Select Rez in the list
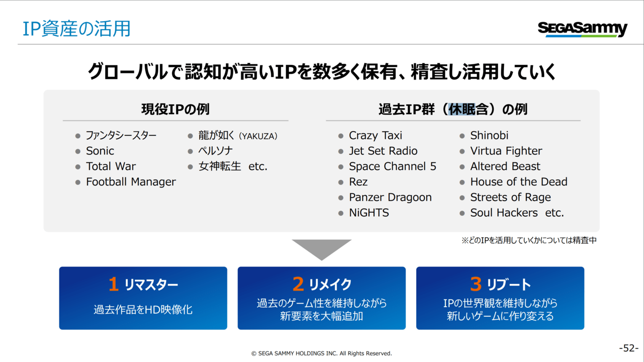Viewport: 644px width, 362px height. coord(358,182)
